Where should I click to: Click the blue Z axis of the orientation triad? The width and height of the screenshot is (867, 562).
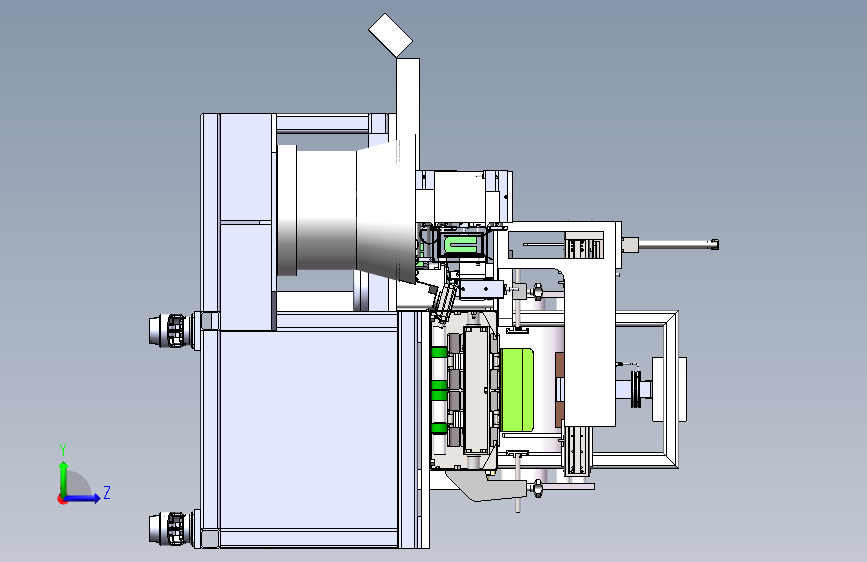[83, 498]
